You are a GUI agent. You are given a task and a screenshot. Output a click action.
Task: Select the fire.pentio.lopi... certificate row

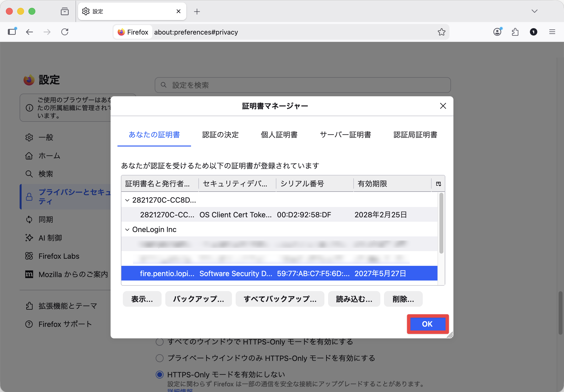279,273
